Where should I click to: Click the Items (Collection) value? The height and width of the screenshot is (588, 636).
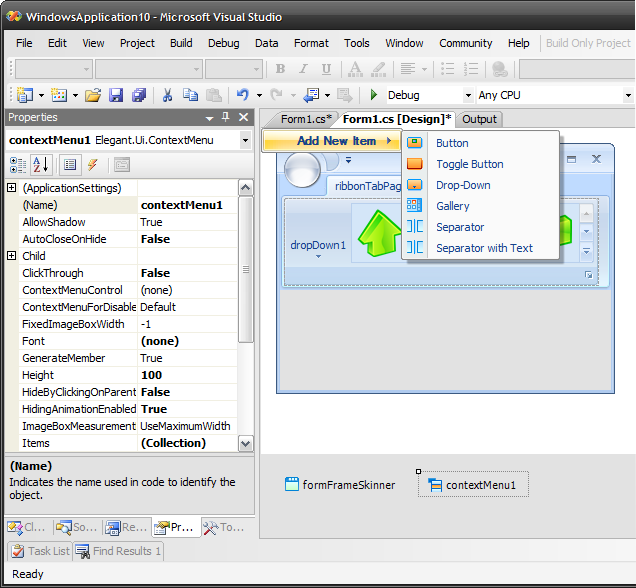tap(187, 443)
